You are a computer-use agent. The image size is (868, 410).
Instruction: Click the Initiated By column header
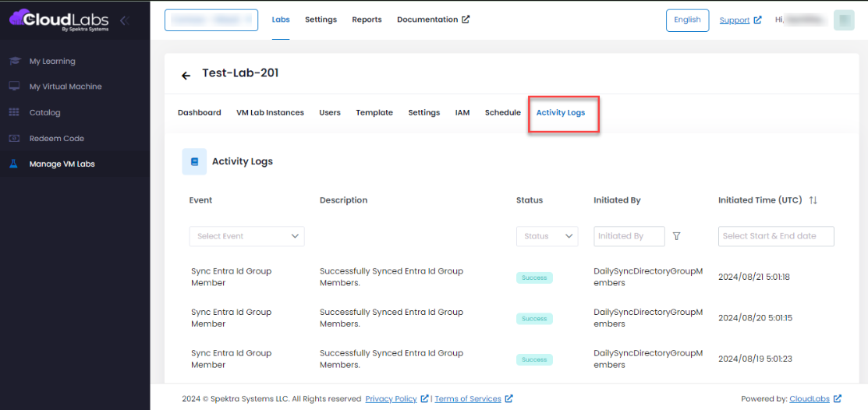pos(617,200)
